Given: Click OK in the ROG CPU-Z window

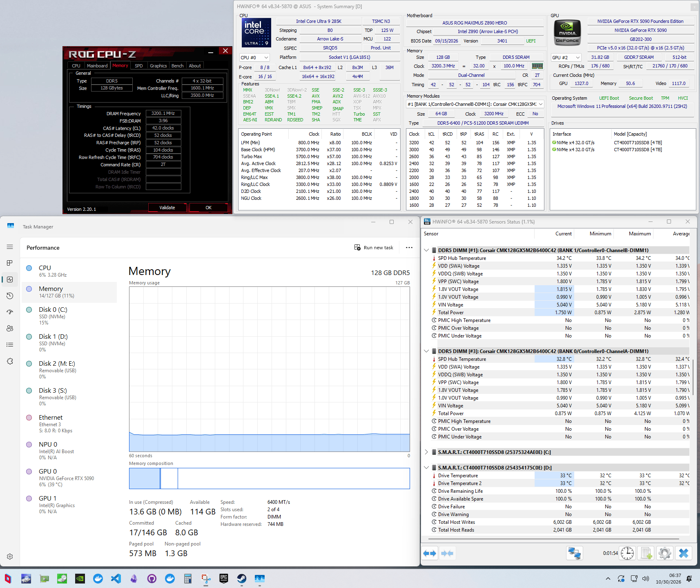Looking at the screenshot, I should (x=208, y=208).
